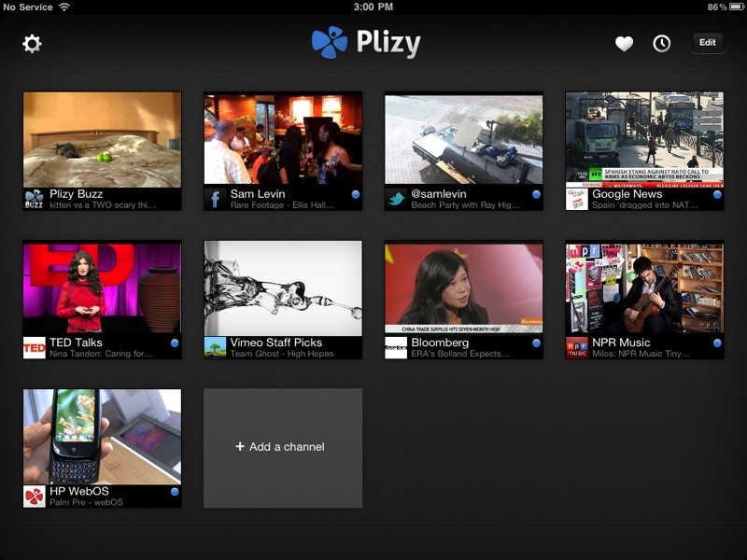Click the Twitter bird icon beside @samlevin
This screenshot has height=560, width=747.
396,199
